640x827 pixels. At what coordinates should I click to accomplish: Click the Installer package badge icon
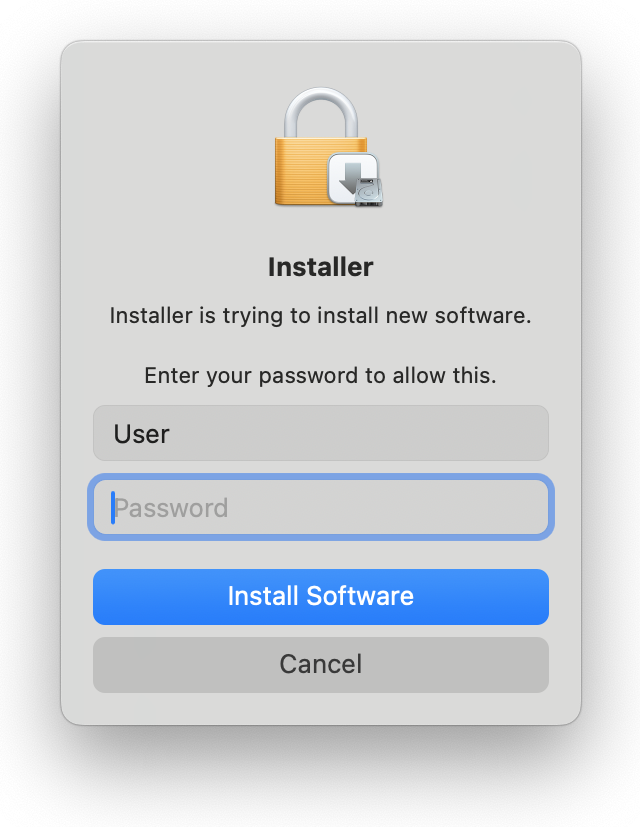point(354,179)
